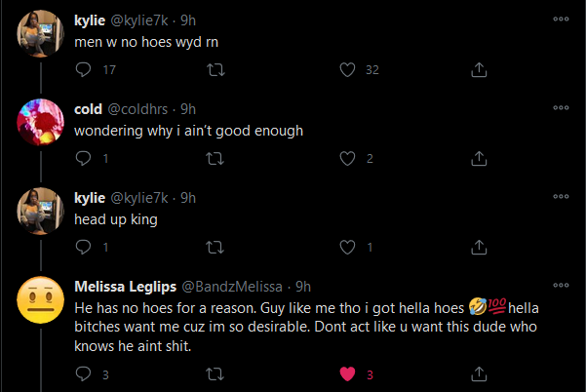This screenshot has height=392, width=586.
Task: Reply to 'head up king' tweet
Action: 83,248
